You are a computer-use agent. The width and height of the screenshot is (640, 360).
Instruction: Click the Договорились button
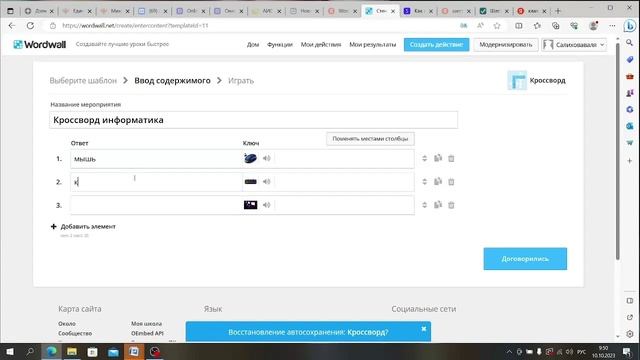525,259
